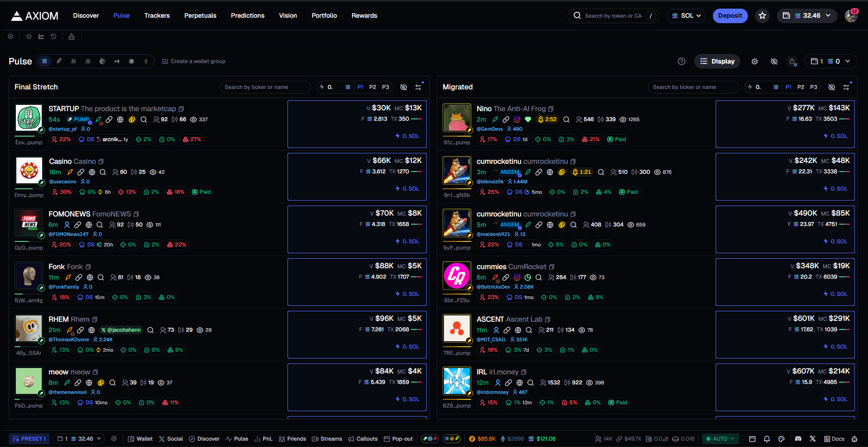This screenshot has height=447, width=868.
Task: Click the Search by token or CA field
Action: [614, 16]
